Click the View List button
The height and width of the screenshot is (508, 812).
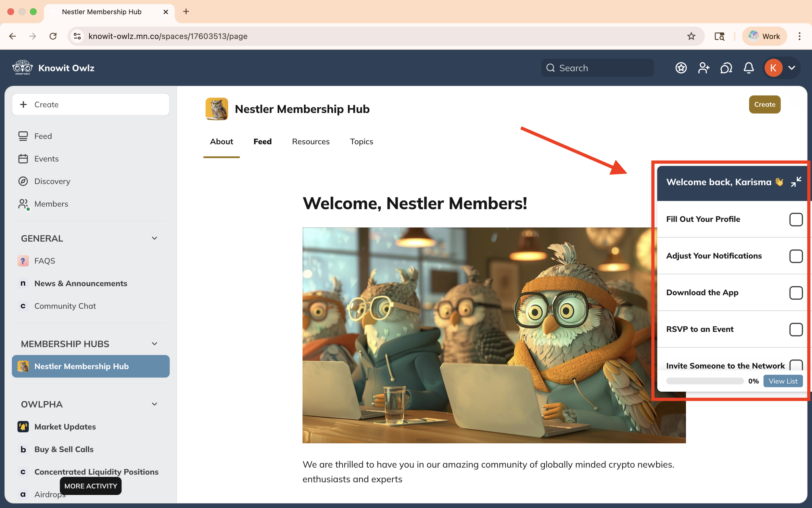click(783, 381)
